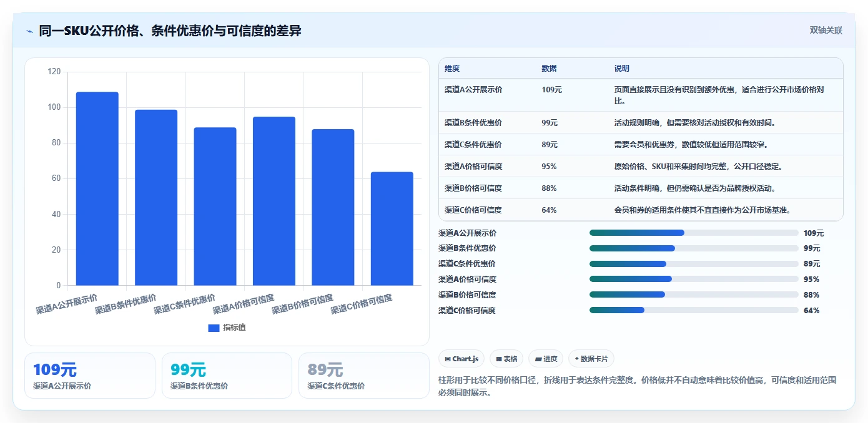
Task: Click the description starting 会员和券的适用条件
Action: click(703, 210)
